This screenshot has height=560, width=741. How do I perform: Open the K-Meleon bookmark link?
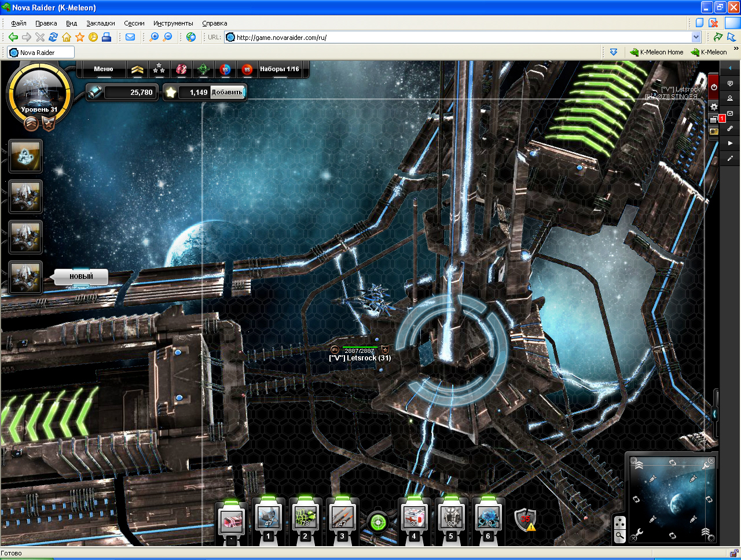pyautogui.click(x=709, y=52)
